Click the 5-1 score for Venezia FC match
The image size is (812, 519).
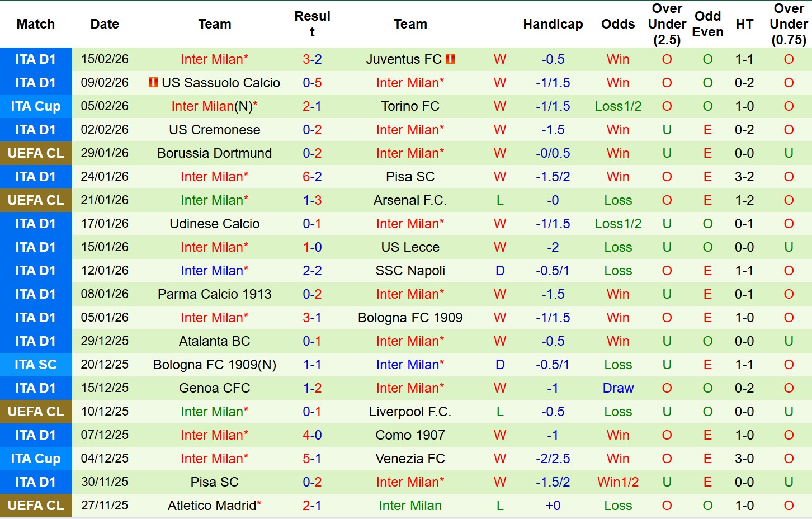tap(312, 459)
